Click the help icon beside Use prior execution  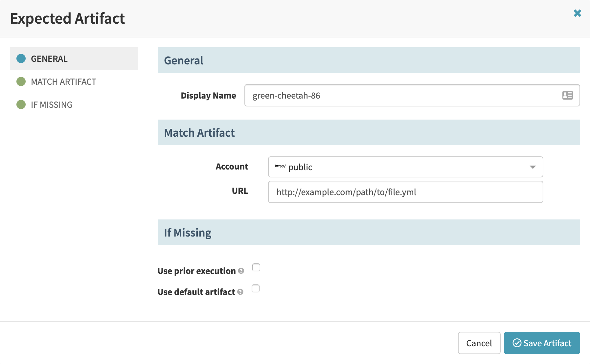pyautogui.click(x=241, y=271)
